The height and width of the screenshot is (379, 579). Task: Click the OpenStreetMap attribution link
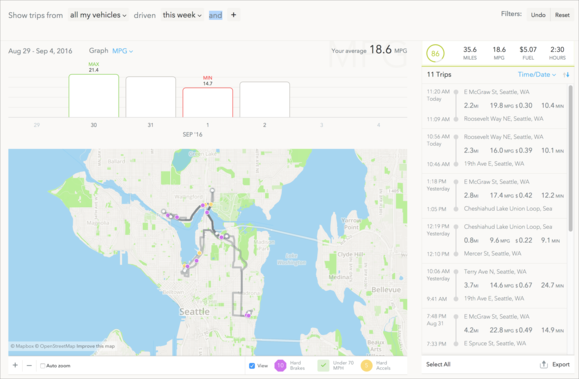pyautogui.click(x=55, y=346)
